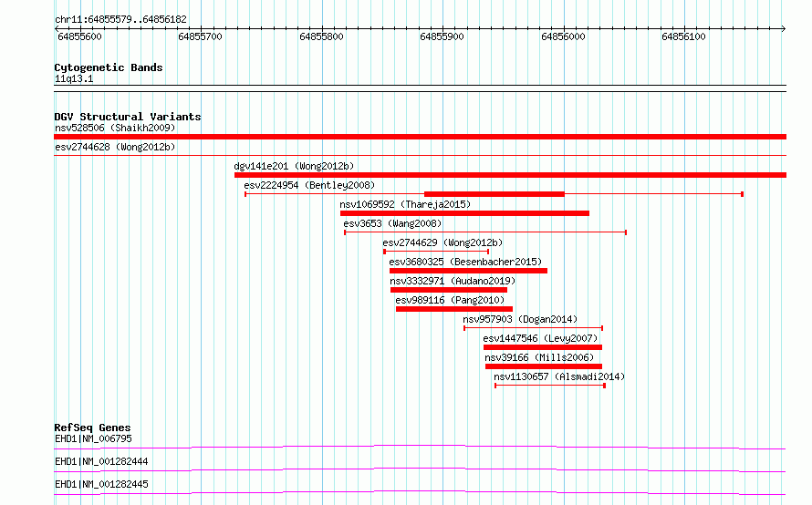The height and width of the screenshot is (505, 812).
Task: Click the esv2224954 (Bentley2008) label
Action: point(309,185)
